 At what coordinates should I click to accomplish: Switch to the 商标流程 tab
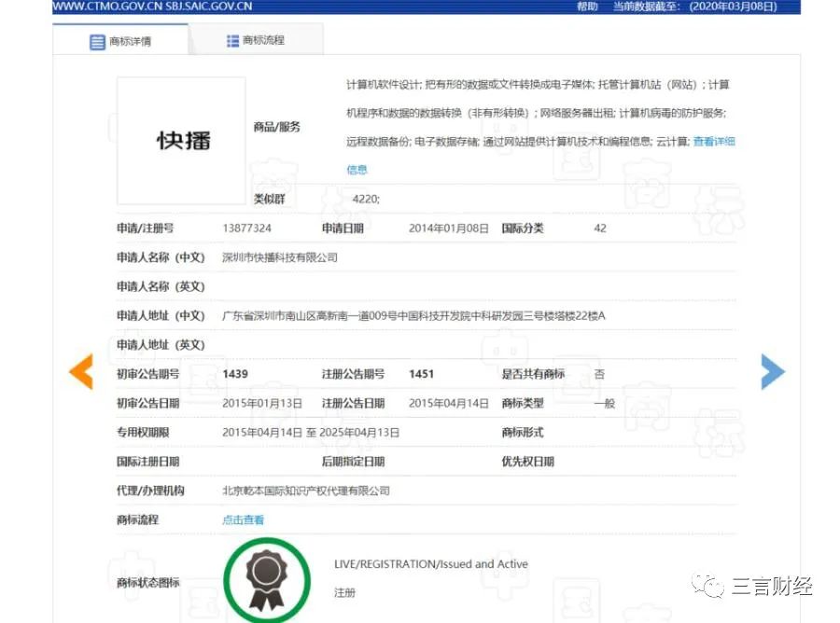point(262,40)
